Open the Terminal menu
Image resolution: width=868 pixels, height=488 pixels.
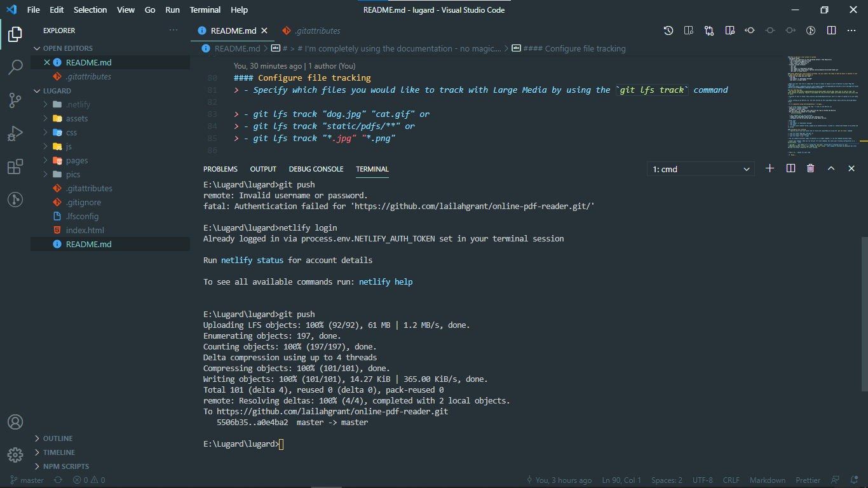(x=205, y=10)
